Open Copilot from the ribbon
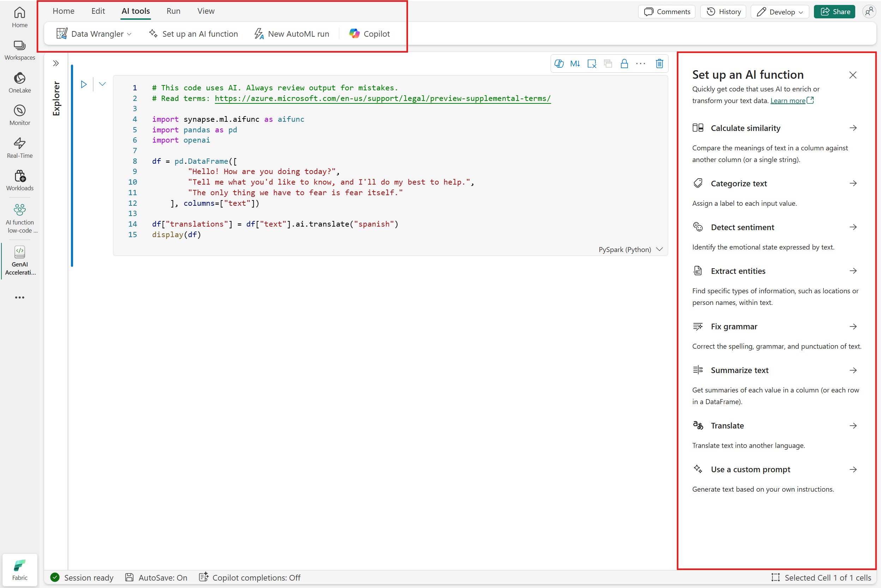Screen dimensions: 881x588 click(x=370, y=34)
